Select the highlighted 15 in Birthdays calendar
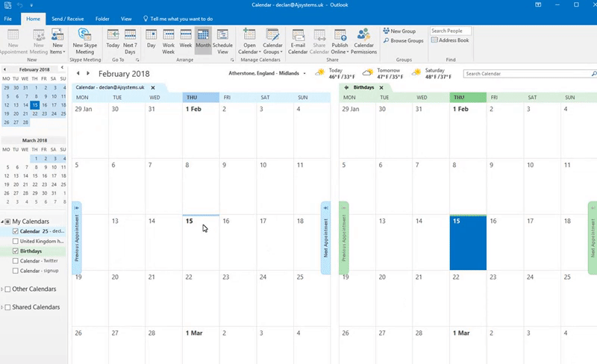This screenshot has width=597, height=364. point(468,242)
